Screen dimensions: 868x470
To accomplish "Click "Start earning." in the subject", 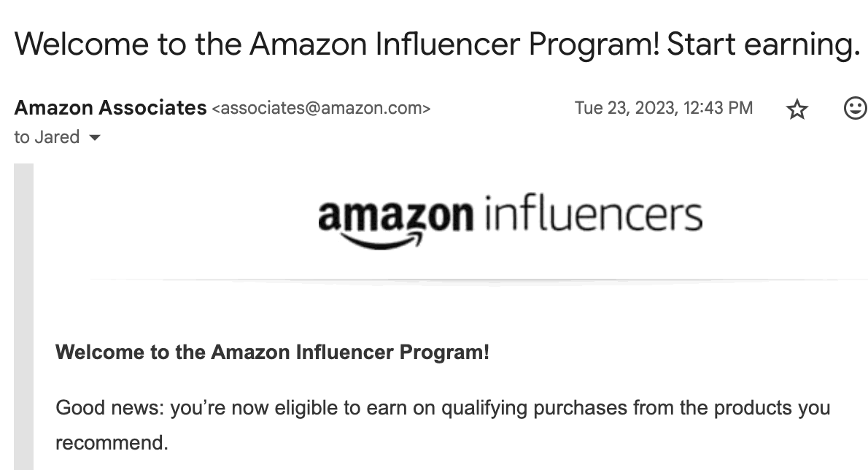I will 763,44.
